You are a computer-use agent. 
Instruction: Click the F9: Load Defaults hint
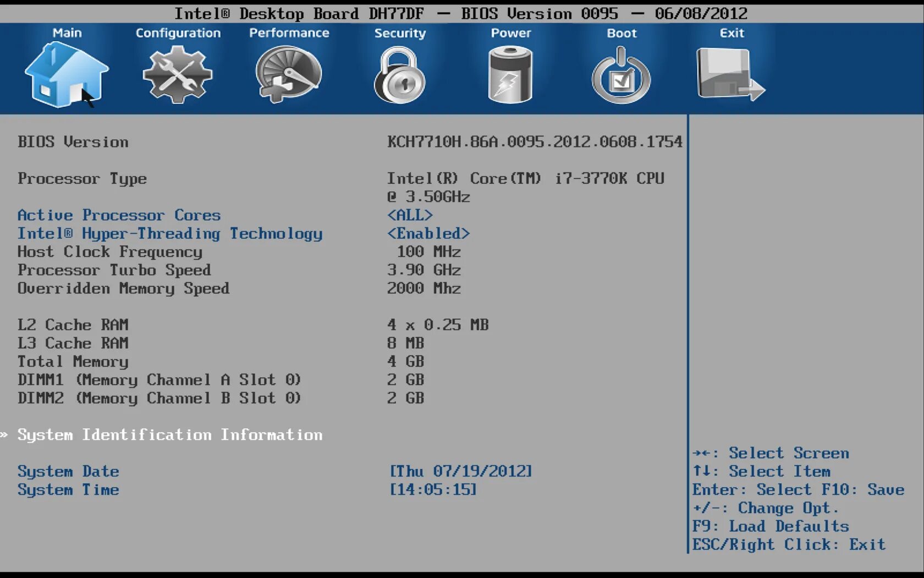click(771, 526)
